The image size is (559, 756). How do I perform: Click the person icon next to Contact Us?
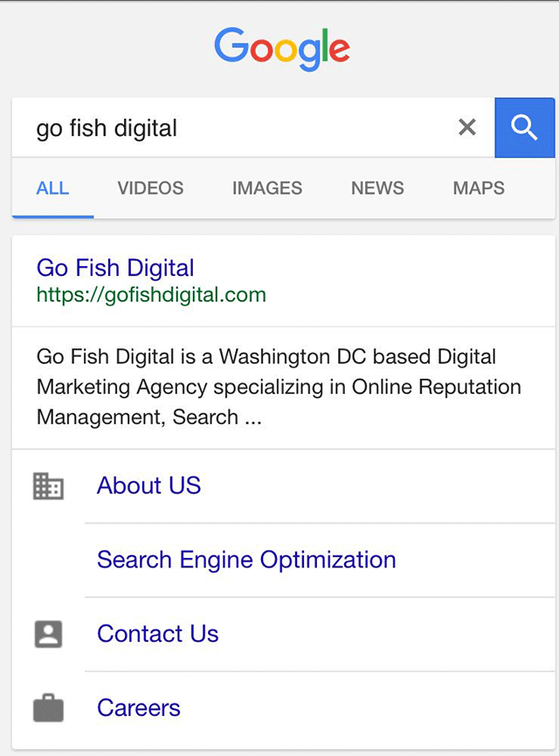48,634
